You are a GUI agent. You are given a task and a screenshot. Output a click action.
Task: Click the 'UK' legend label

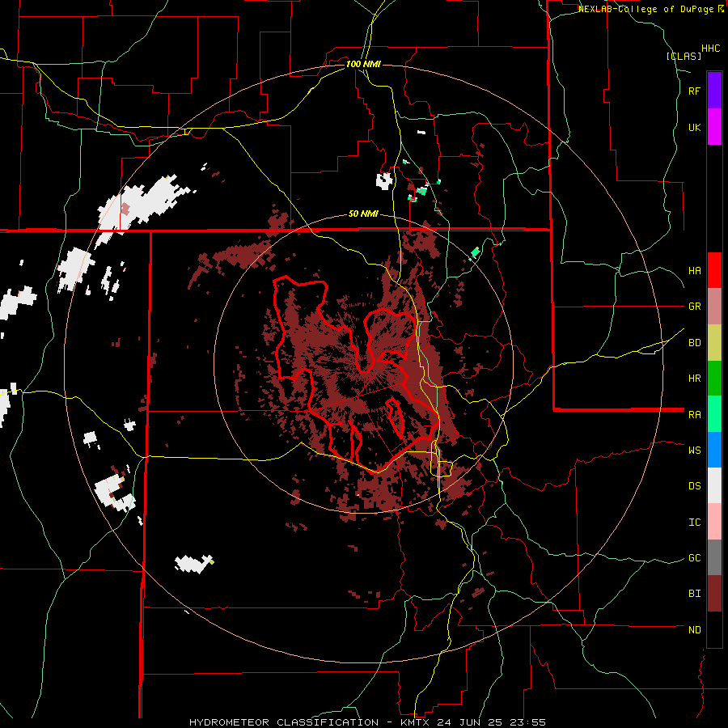694,127
